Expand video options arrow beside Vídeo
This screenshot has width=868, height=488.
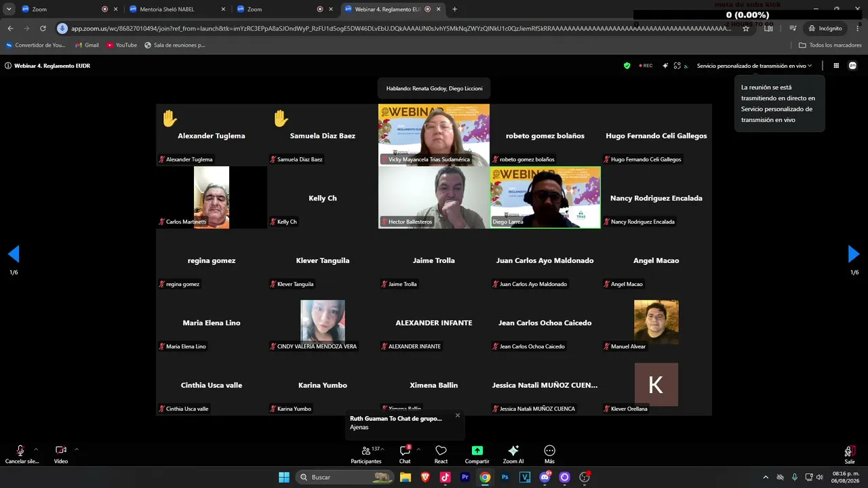(x=76, y=449)
